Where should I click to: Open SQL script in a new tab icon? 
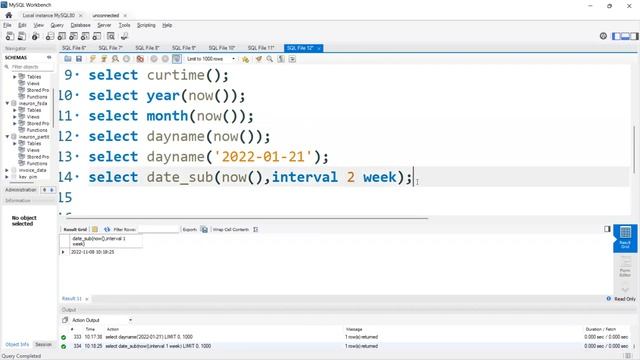(x=22, y=36)
